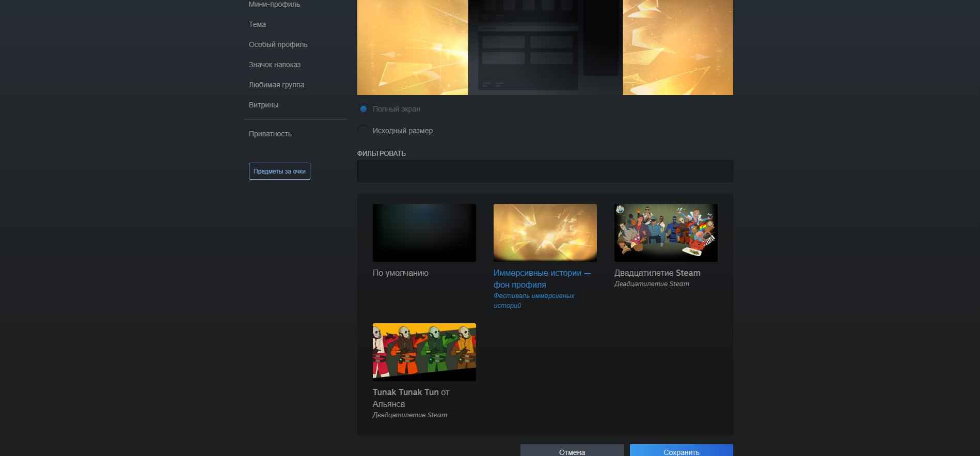Click the Tunak Tunak Tun от Альянса title
980x456 pixels.
pyautogui.click(x=411, y=398)
